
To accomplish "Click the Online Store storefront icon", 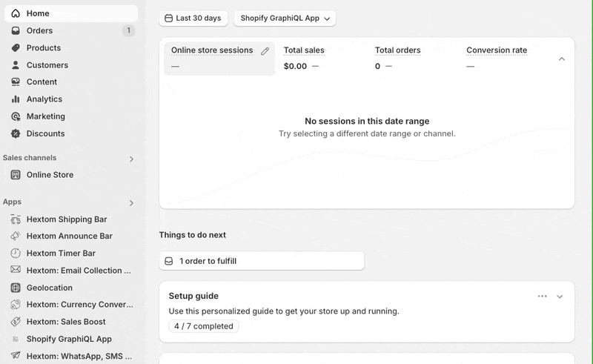I will coord(16,175).
